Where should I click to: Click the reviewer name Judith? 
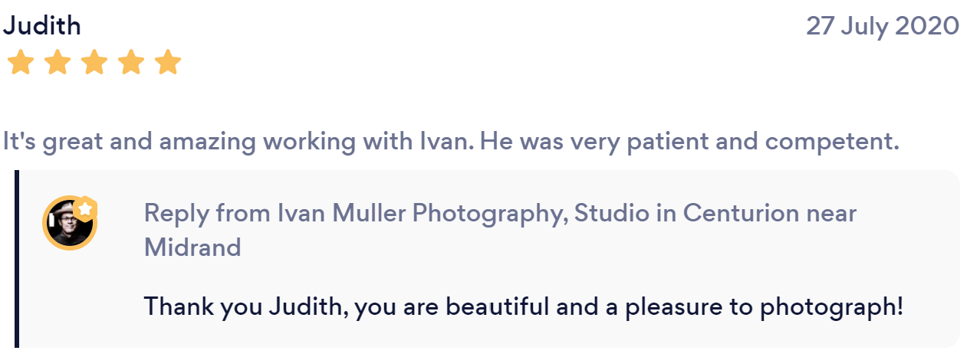click(x=42, y=26)
